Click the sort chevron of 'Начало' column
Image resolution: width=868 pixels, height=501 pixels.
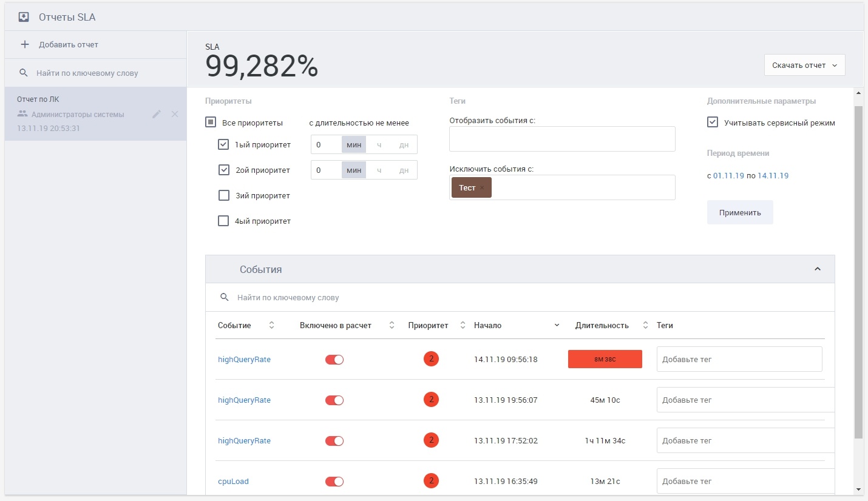tap(557, 326)
